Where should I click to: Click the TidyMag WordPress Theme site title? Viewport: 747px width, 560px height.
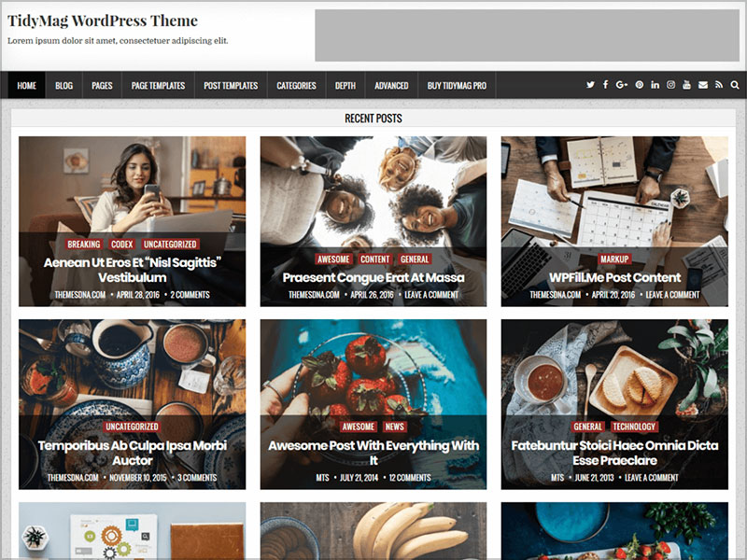pyautogui.click(x=103, y=21)
